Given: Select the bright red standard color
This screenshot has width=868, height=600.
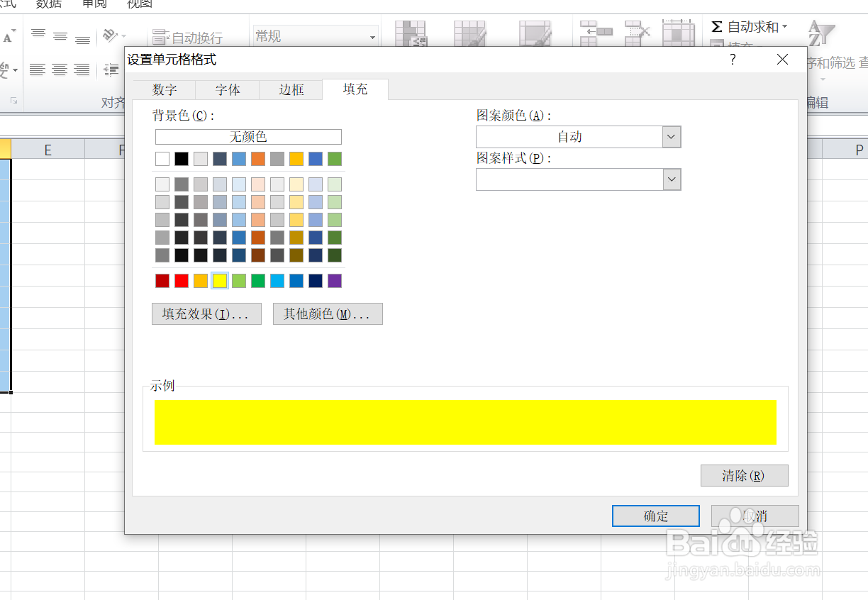Looking at the screenshot, I should click(182, 281).
